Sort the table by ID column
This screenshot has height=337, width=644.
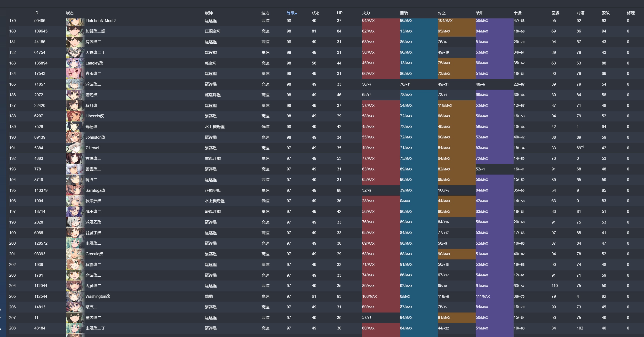(36, 13)
